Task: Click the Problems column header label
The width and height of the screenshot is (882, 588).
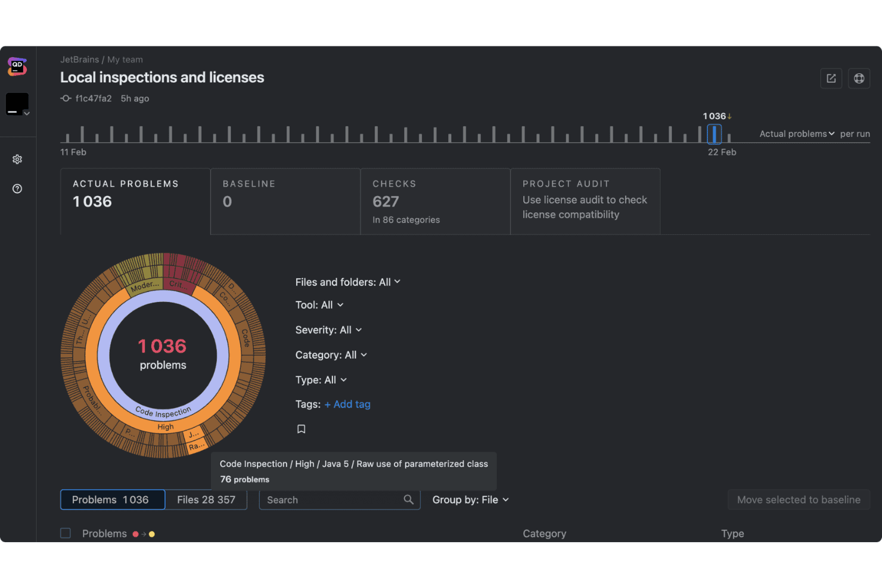Action: pos(104,534)
